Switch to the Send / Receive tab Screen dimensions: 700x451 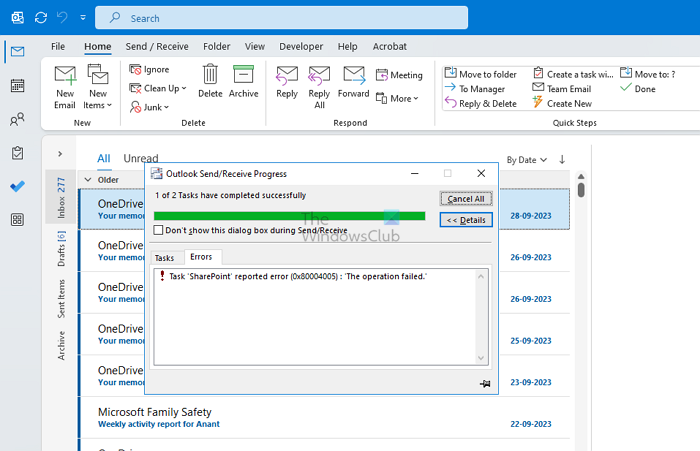[x=157, y=46]
